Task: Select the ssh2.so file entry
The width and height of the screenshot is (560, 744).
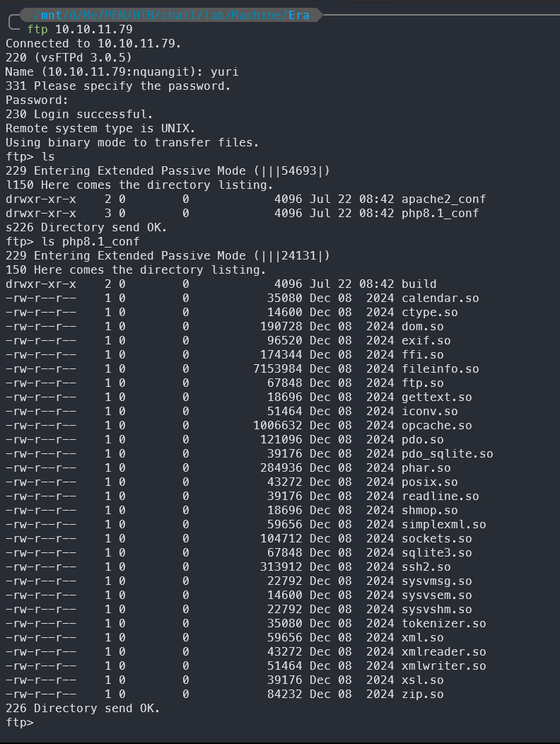Action: tap(426, 567)
